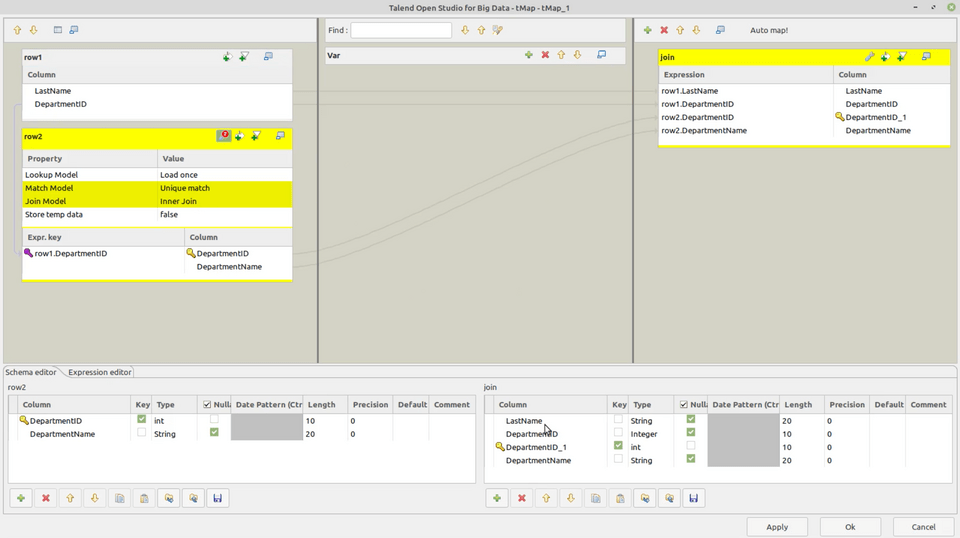Move the variable down in the Var table

point(577,55)
